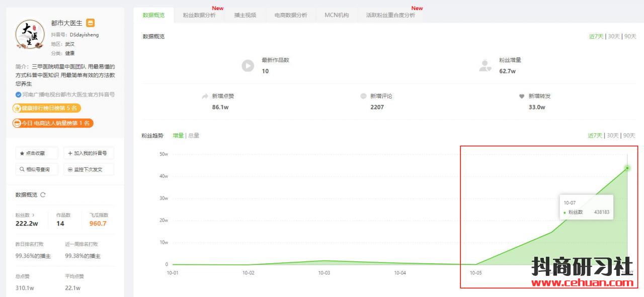The width and height of the screenshot is (644, 297).
Task: Click the play icon beside 最新作品数
Action: pyautogui.click(x=248, y=66)
